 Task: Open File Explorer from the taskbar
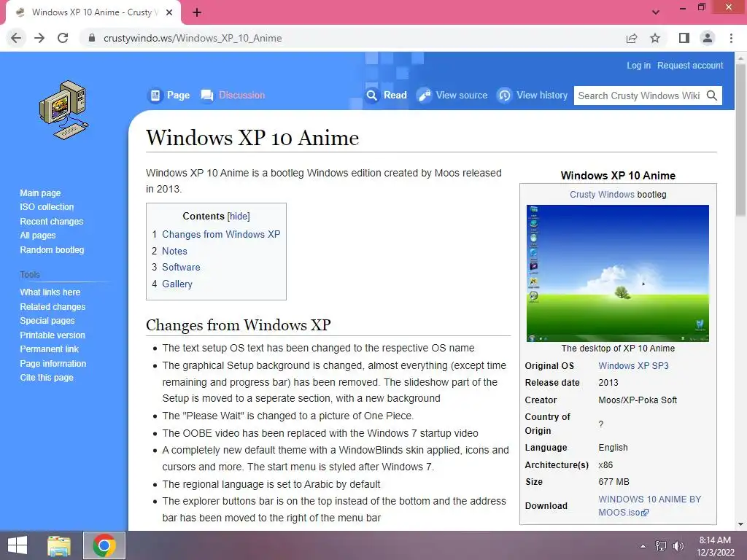(x=59, y=545)
